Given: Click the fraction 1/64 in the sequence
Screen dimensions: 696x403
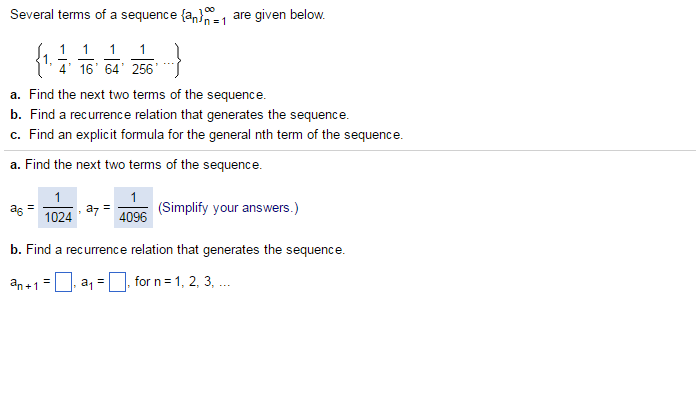Looking at the screenshot, I should (x=112, y=59).
